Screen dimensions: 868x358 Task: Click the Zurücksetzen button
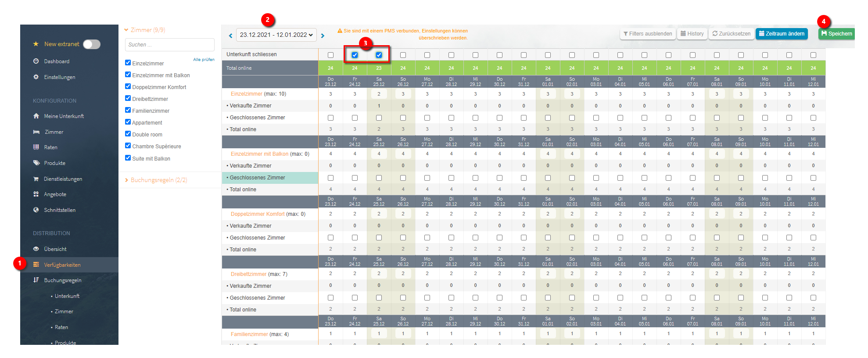tap(731, 34)
